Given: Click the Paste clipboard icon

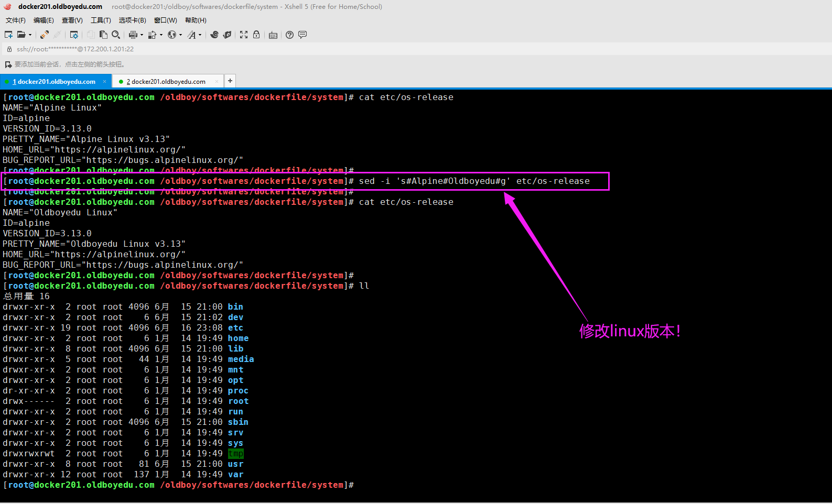Looking at the screenshot, I should pyautogui.click(x=103, y=35).
